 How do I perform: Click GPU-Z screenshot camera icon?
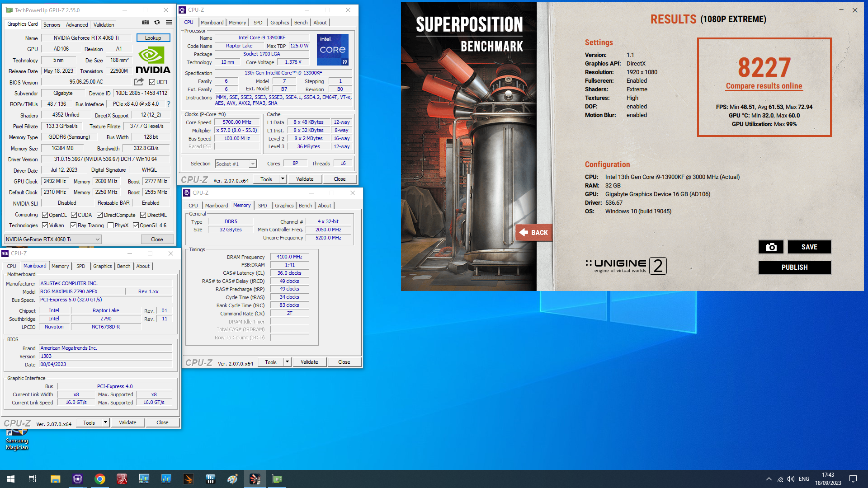(146, 22)
